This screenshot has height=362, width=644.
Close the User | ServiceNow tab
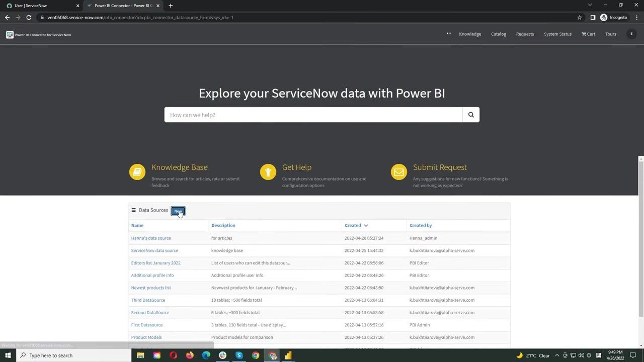click(x=77, y=6)
